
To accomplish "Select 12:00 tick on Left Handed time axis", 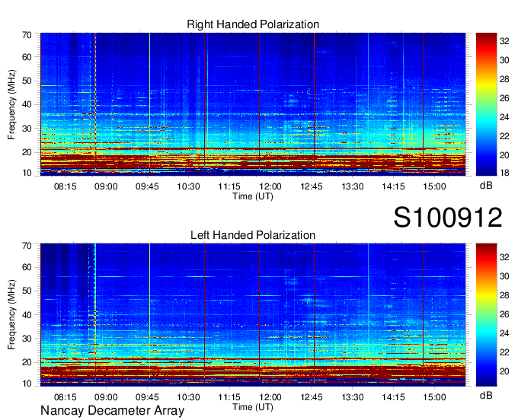I will point(270,397).
